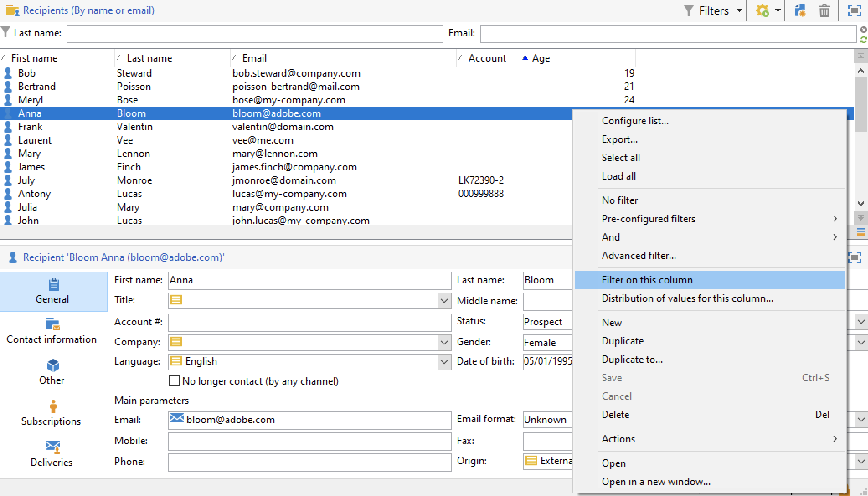This screenshot has width=868, height=496.
Task: Click the envelope icon in Email field
Action: coord(177,418)
